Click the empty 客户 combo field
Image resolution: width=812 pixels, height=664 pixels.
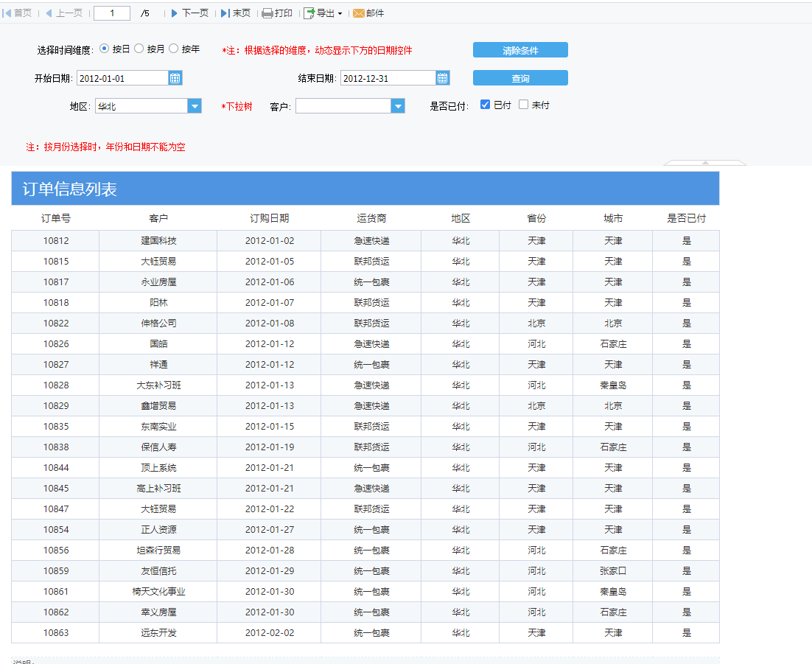pos(343,106)
